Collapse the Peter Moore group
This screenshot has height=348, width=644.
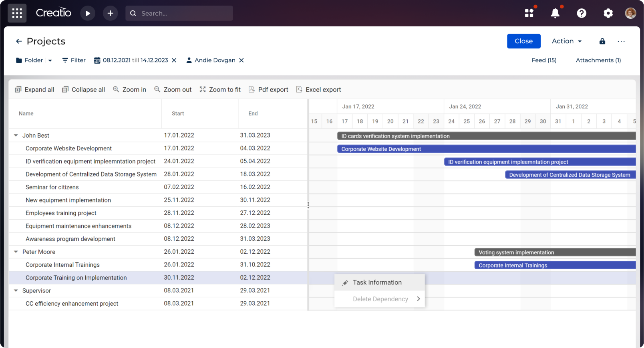16,252
